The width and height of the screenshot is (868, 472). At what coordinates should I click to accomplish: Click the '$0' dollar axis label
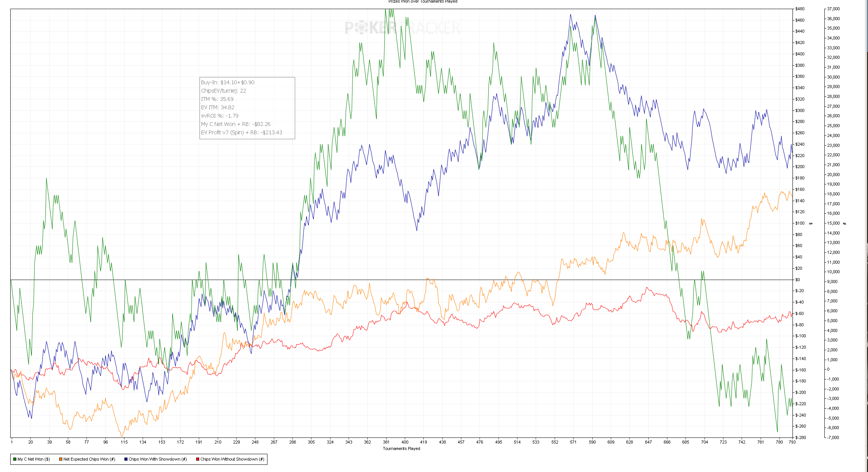tap(797, 280)
